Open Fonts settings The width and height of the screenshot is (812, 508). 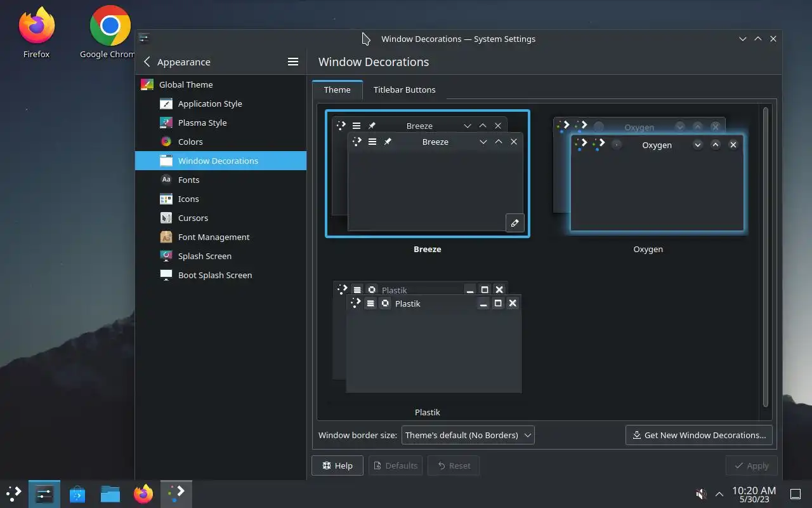[221, 180]
